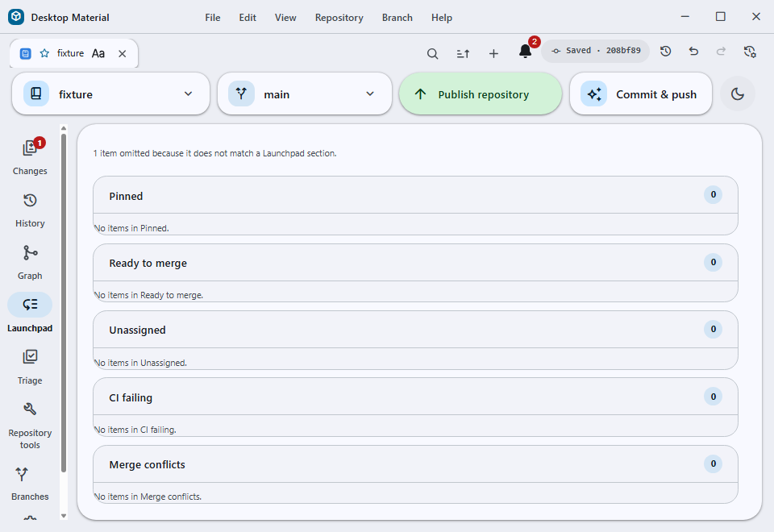Click the branch icon in main selector
Image resolution: width=774 pixels, height=532 pixels.
(x=241, y=94)
